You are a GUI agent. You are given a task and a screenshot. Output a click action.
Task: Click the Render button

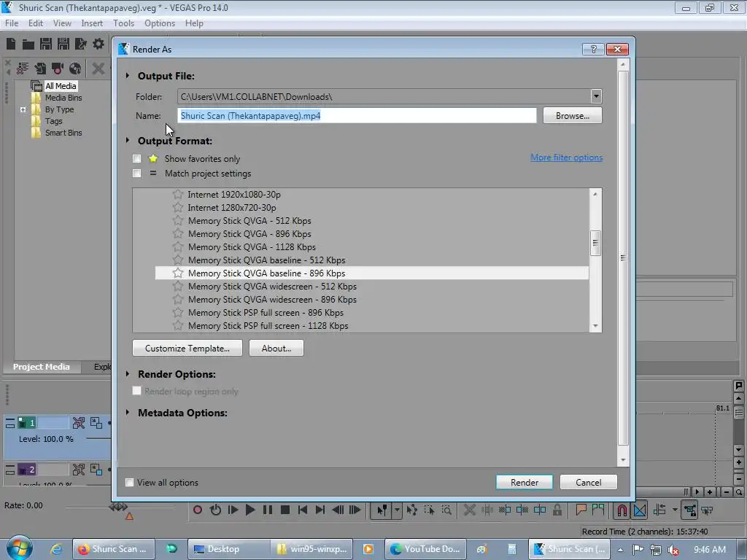coord(524,483)
